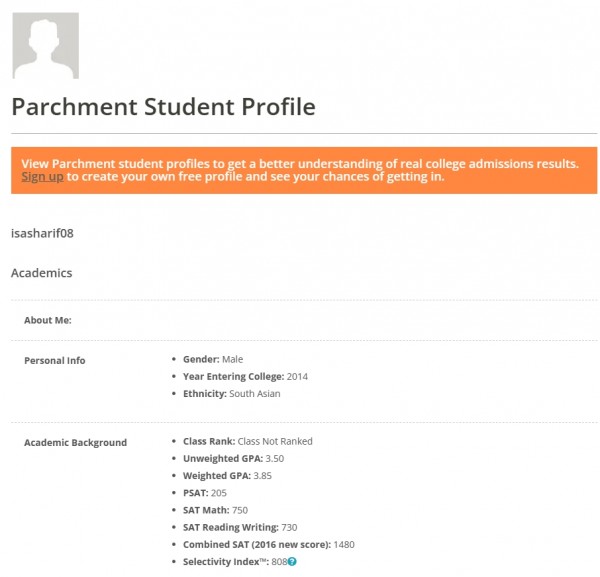
Task: Click the Personal Info label
Action: pos(55,360)
